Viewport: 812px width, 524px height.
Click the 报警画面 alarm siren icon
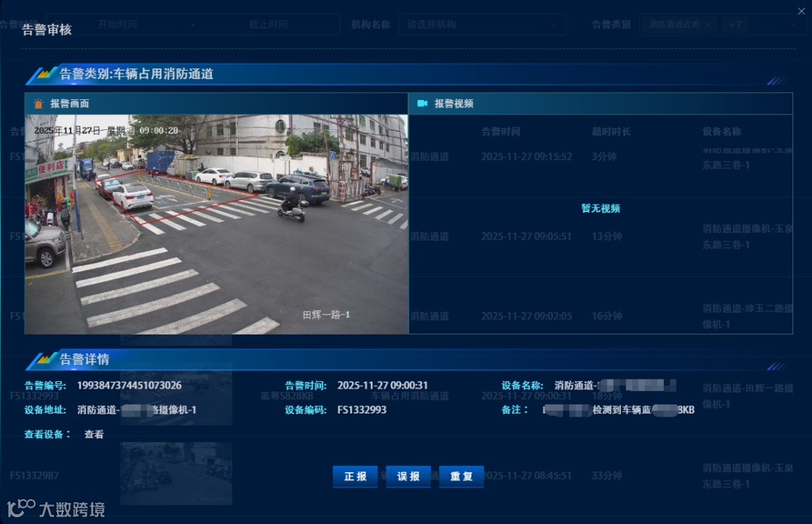click(x=38, y=104)
